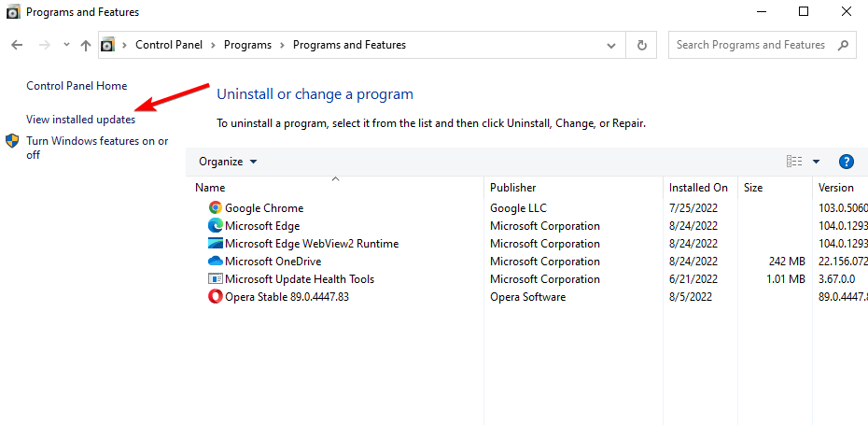Click Programs and Features breadcrumb

coord(349,45)
